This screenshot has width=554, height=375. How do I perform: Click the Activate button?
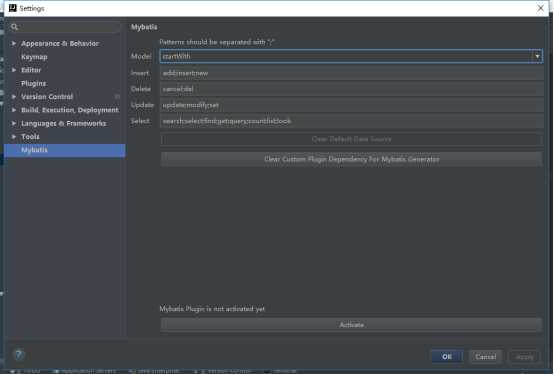352,325
